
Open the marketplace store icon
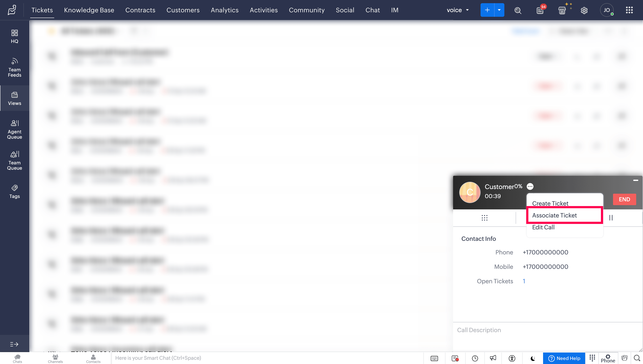pyautogui.click(x=562, y=10)
